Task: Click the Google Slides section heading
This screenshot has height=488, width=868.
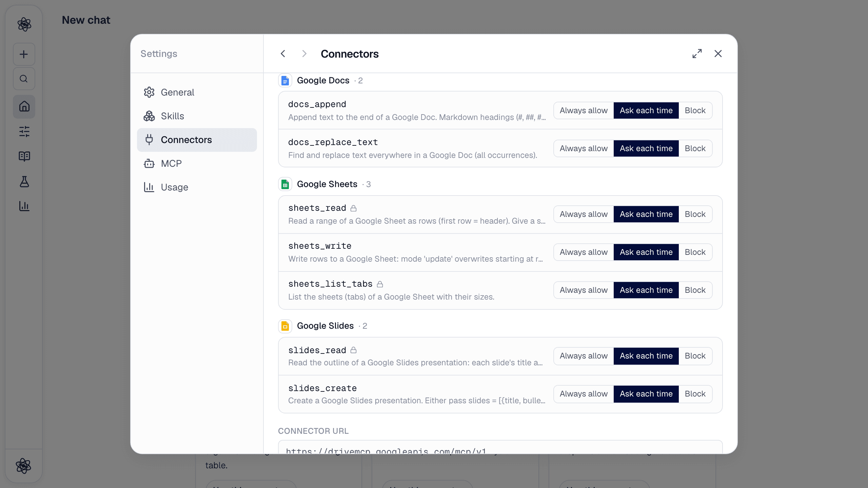Action: (x=325, y=326)
